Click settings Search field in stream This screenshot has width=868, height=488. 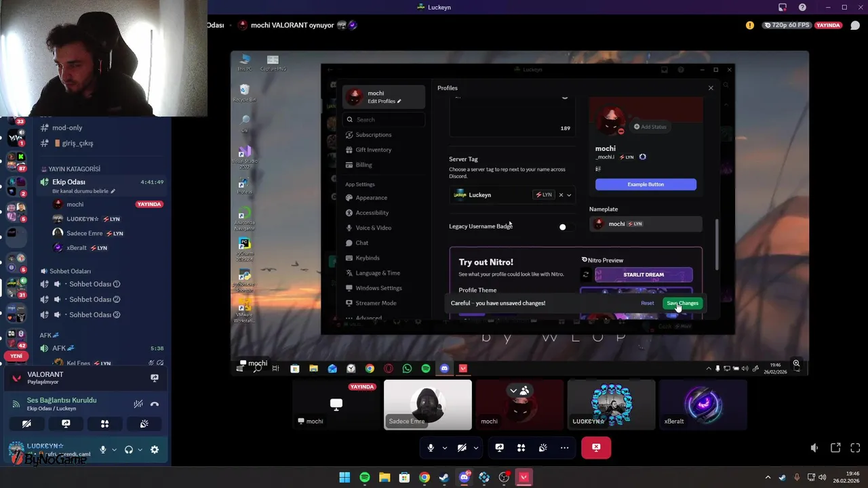tap(384, 119)
